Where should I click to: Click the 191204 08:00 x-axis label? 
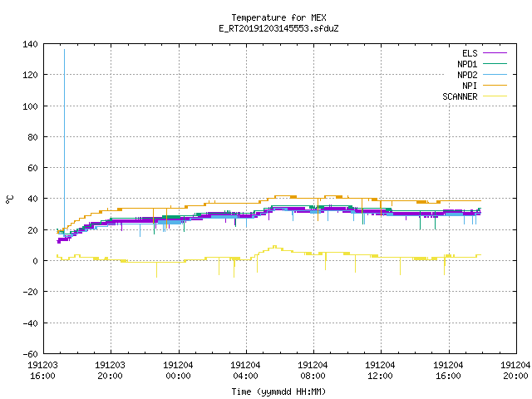pyautogui.click(x=313, y=371)
